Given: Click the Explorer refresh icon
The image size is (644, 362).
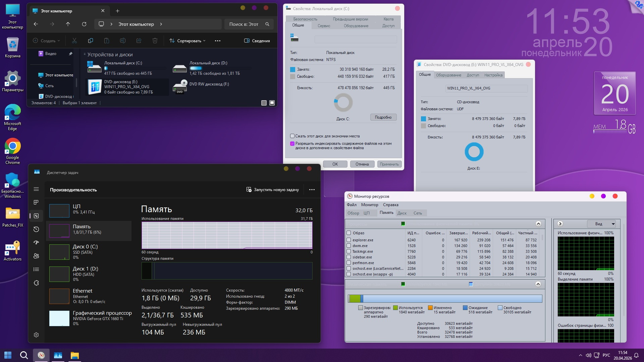Looking at the screenshot, I should coord(84,24).
